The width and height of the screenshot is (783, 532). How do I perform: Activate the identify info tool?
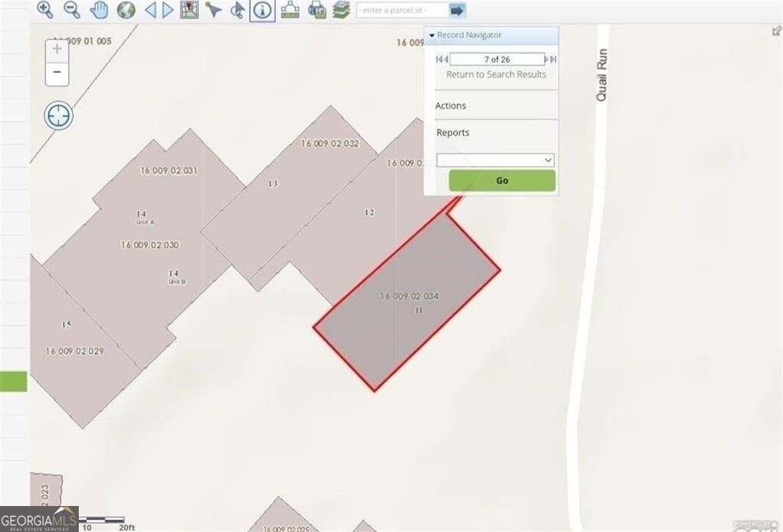tap(262, 10)
